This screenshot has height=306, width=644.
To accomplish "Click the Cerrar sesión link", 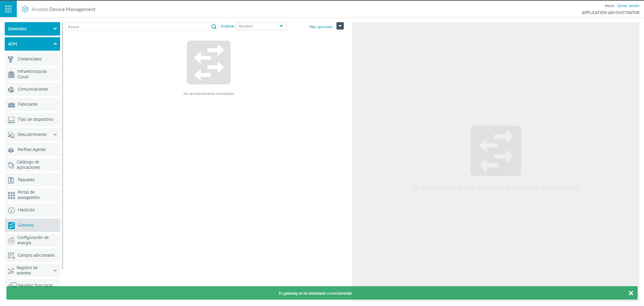I will (628, 6).
